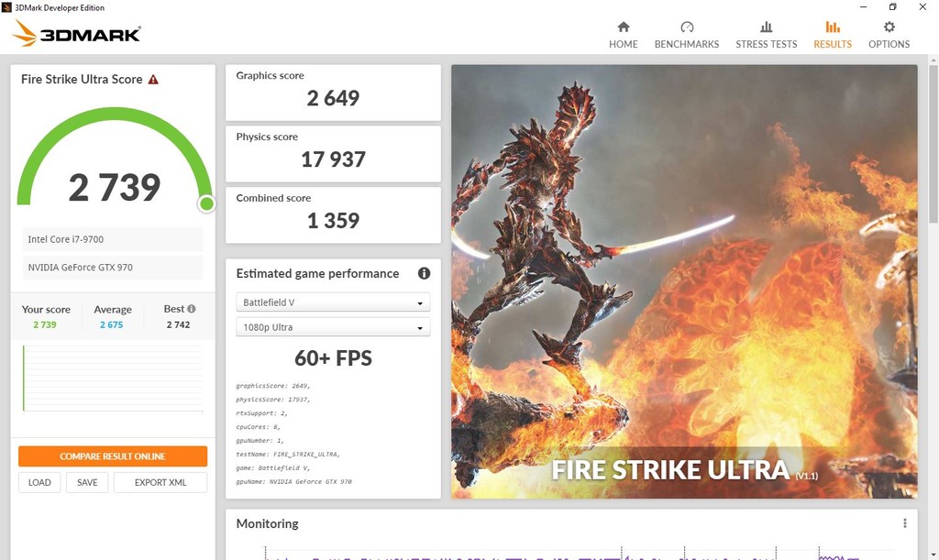The image size is (939, 560).
Task: Click the SAVE button
Action: [87, 482]
